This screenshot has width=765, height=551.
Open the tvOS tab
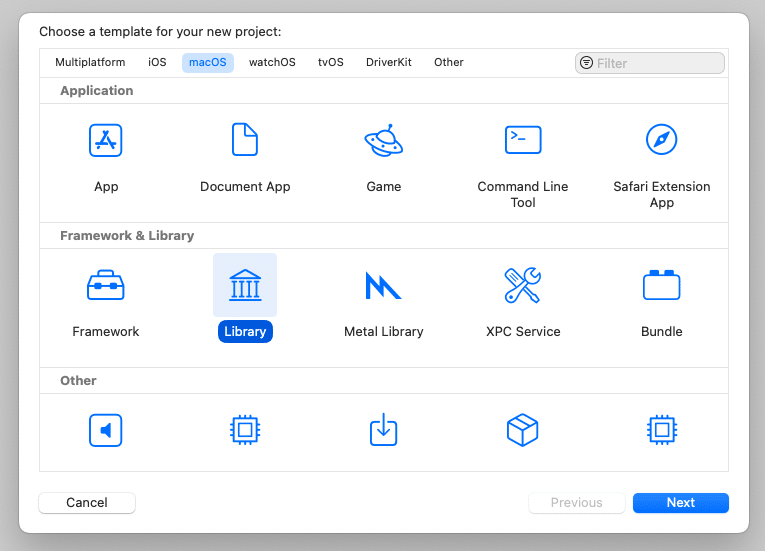click(x=331, y=62)
